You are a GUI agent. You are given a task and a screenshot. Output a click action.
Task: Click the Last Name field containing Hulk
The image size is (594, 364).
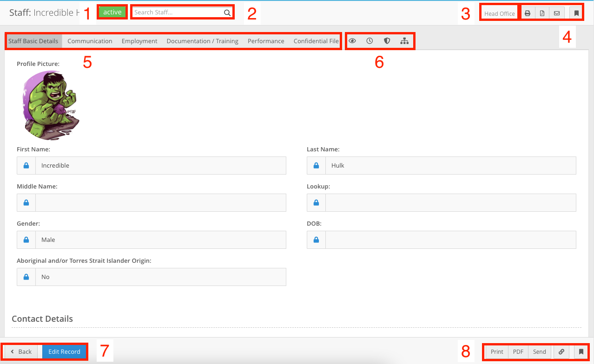pyautogui.click(x=451, y=165)
